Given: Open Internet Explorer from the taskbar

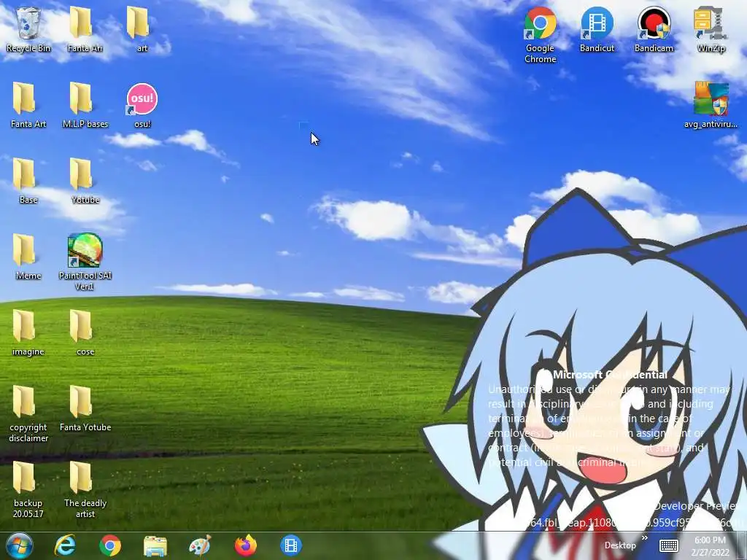Looking at the screenshot, I should [x=65, y=545].
